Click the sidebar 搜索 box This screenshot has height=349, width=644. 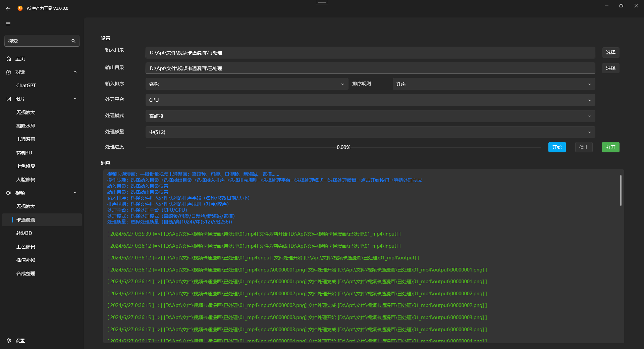[42, 41]
